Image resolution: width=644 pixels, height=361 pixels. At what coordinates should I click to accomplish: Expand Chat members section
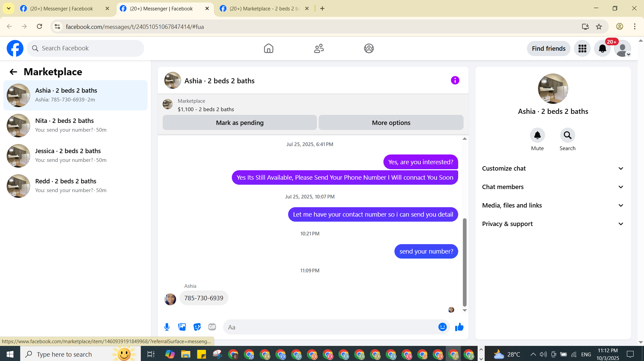click(x=553, y=187)
